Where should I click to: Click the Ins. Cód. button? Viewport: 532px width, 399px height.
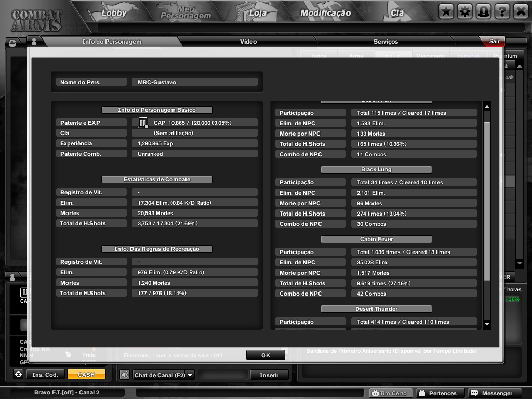[45, 374]
